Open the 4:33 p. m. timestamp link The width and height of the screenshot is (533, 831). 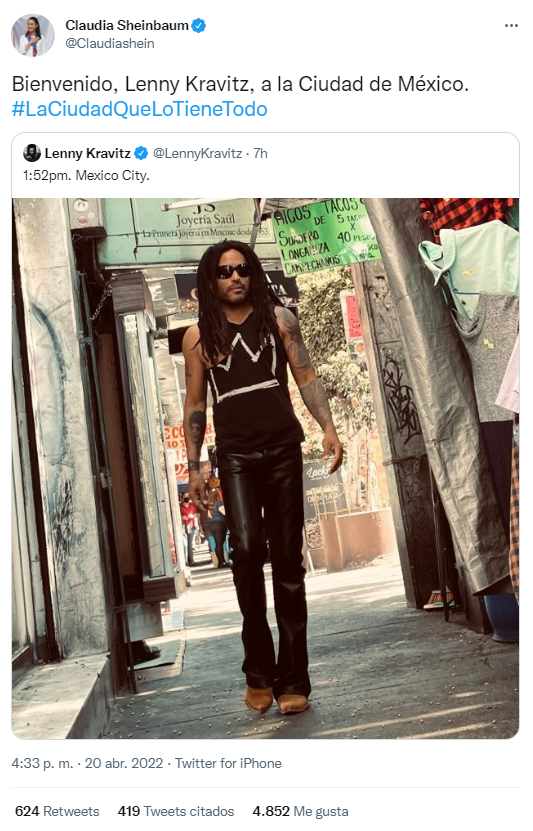coord(42,763)
